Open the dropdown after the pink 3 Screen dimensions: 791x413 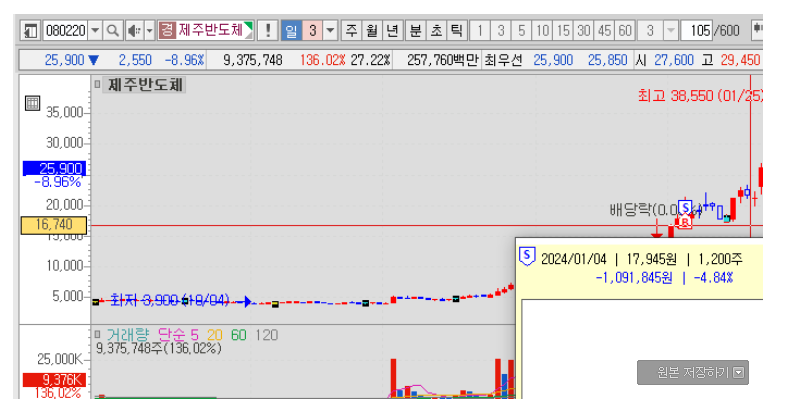(x=330, y=31)
